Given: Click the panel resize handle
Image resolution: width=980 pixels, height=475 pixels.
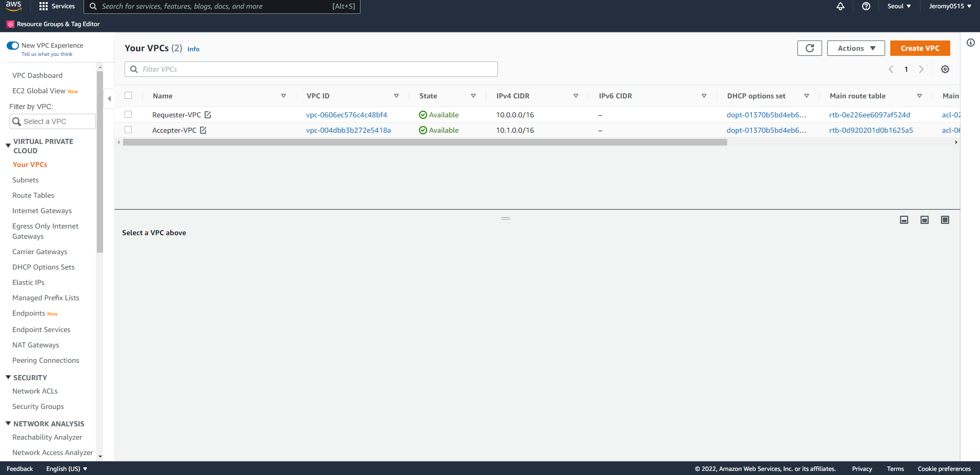Looking at the screenshot, I should click(x=506, y=218).
